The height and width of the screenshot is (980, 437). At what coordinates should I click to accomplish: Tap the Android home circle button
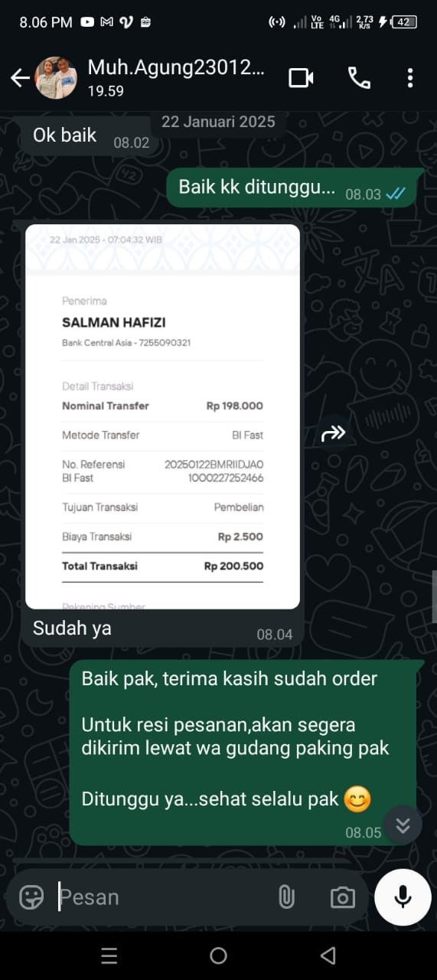218,955
